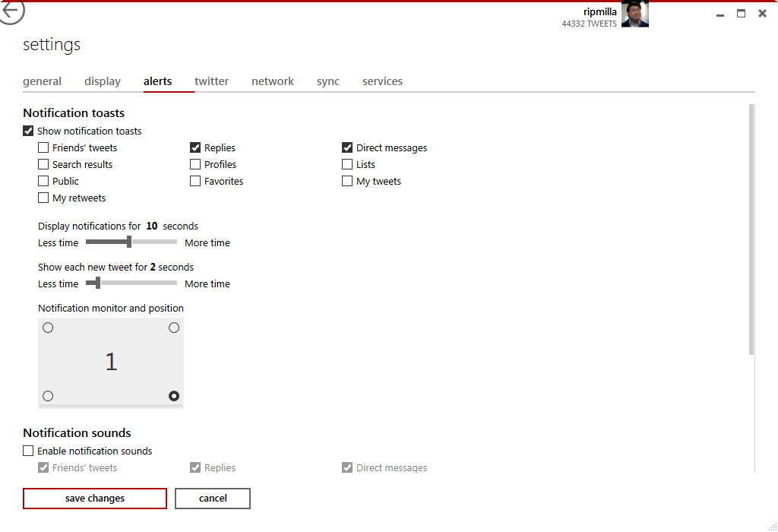Viewport: 778px width, 532px height.
Task: Open the twitter settings tab
Action: click(211, 81)
